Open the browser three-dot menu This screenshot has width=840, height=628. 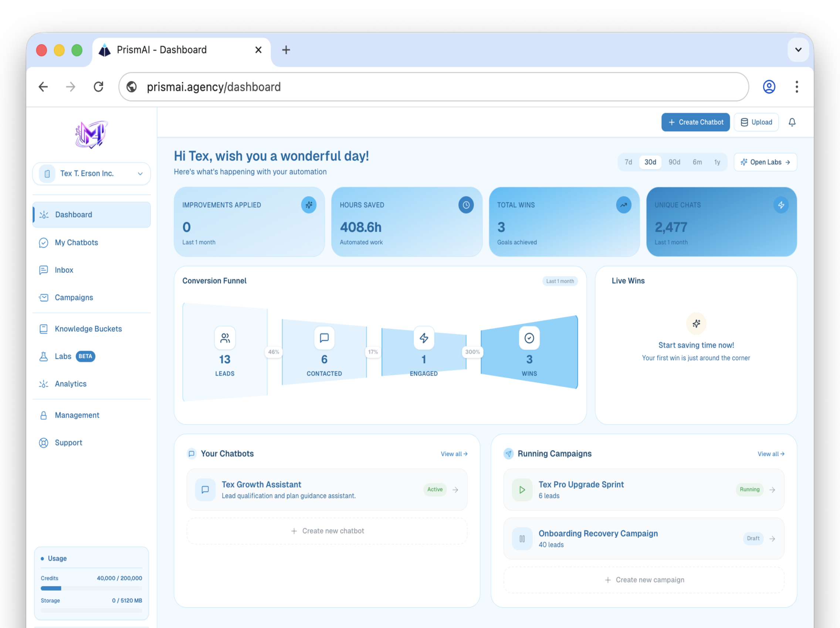(796, 87)
